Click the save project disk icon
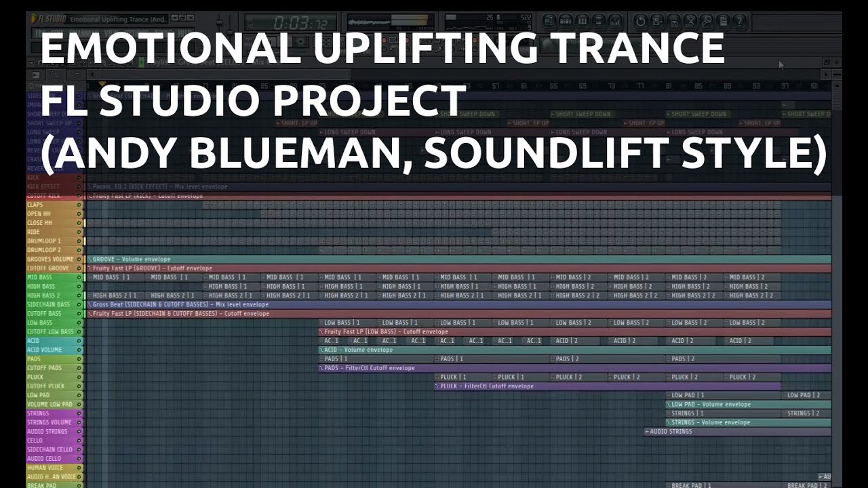The image size is (868, 488). click(x=674, y=21)
